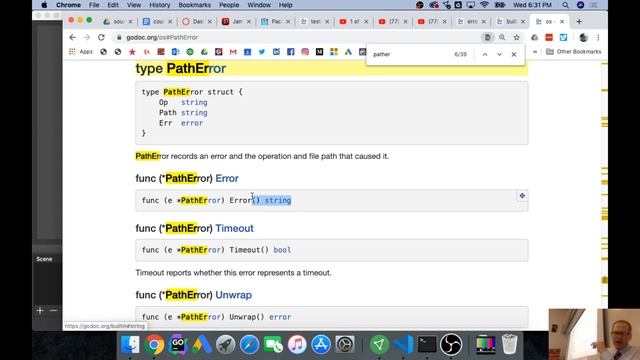Open the People menu
Image resolution: width=640 pixels, height=360 pixels.
point(229,5)
